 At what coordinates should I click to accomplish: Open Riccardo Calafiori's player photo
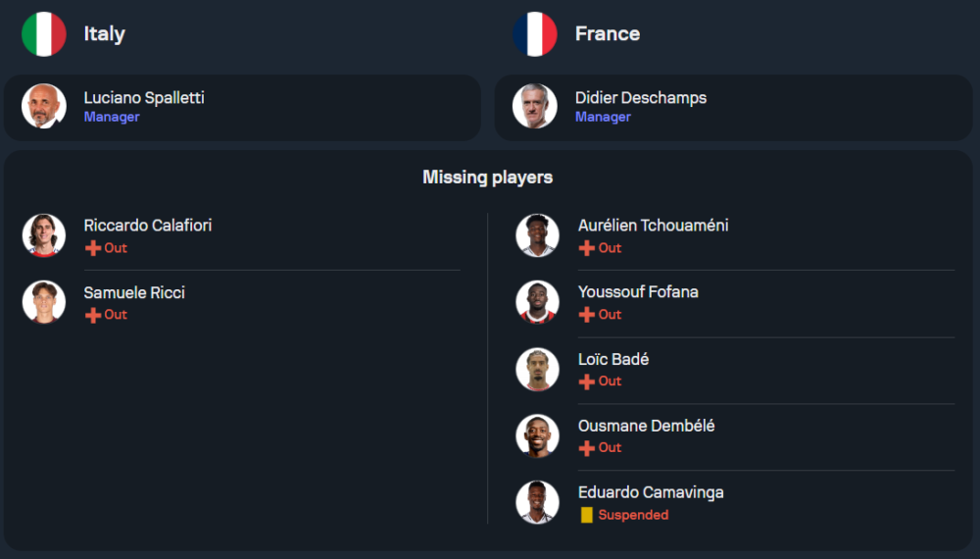pyautogui.click(x=44, y=235)
